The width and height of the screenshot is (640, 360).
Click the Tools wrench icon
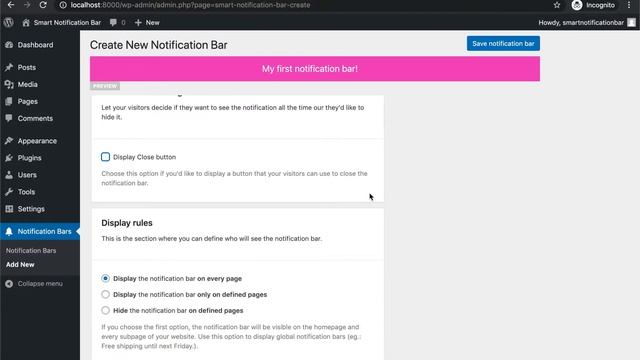coord(9,192)
